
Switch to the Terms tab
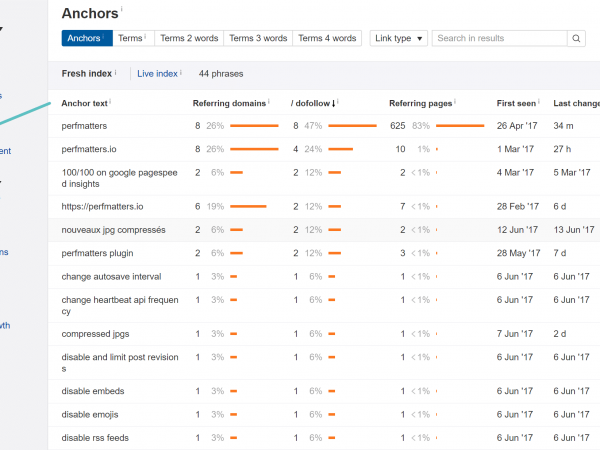pyautogui.click(x=131, y=39)
